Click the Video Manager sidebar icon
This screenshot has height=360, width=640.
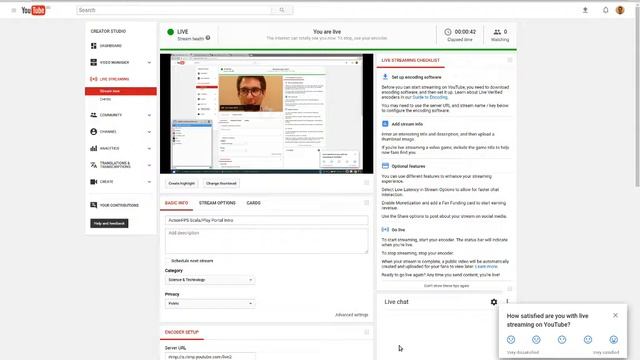[93, 62]
